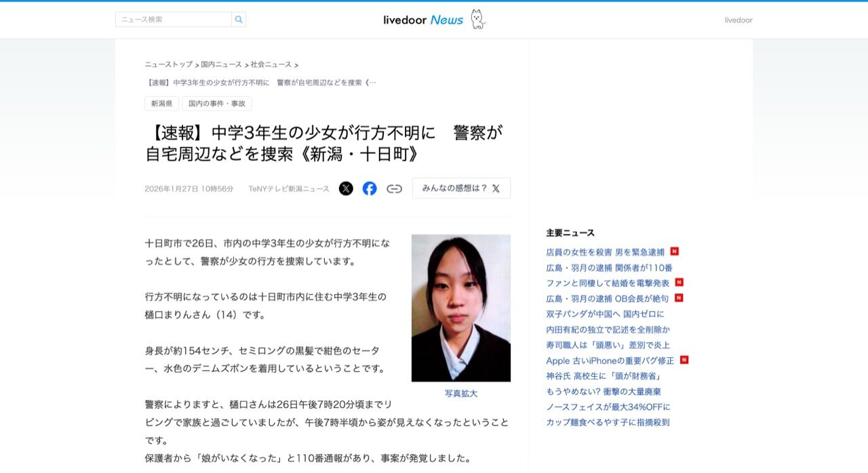Viewport: 868px width, 473px height.
Task: Open headline 双子パンダが中国へ 国内ゼロに
Action: coord(605,314)
